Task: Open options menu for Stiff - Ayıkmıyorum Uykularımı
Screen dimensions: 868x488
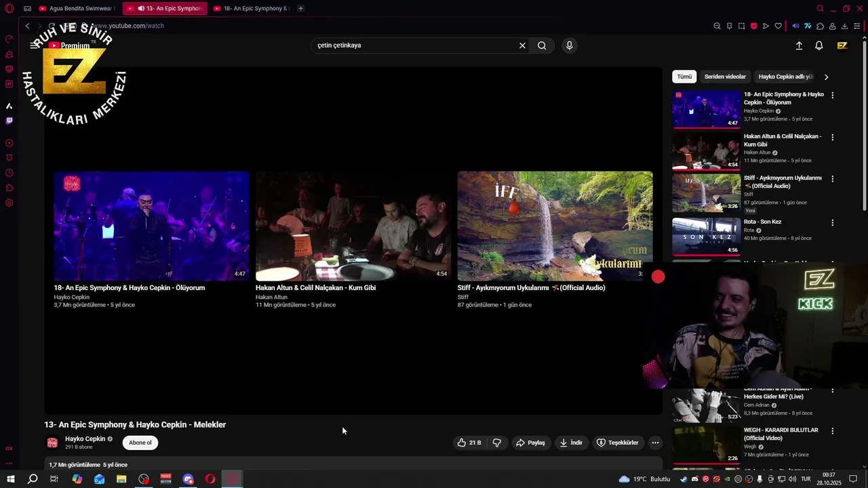Action: (833, 179)
